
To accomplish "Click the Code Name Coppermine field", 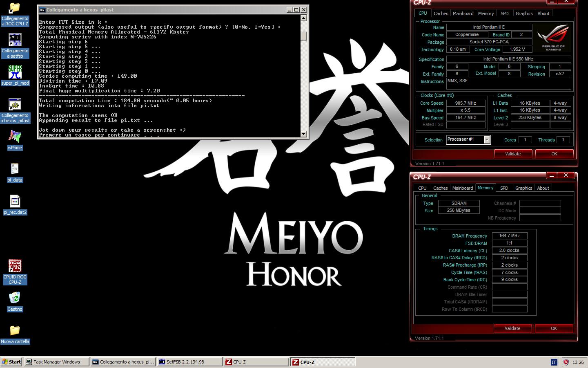I will point(467,34).
